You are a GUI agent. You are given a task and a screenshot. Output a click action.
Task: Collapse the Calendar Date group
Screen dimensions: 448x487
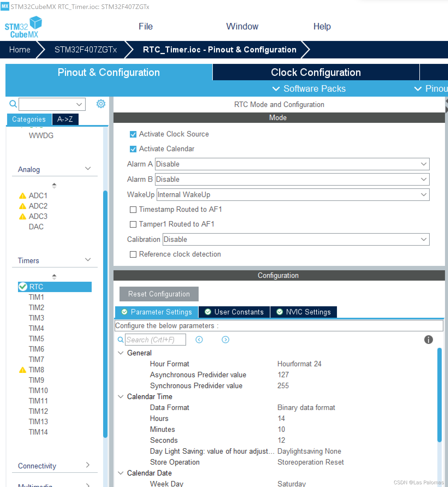coord(121,473)
